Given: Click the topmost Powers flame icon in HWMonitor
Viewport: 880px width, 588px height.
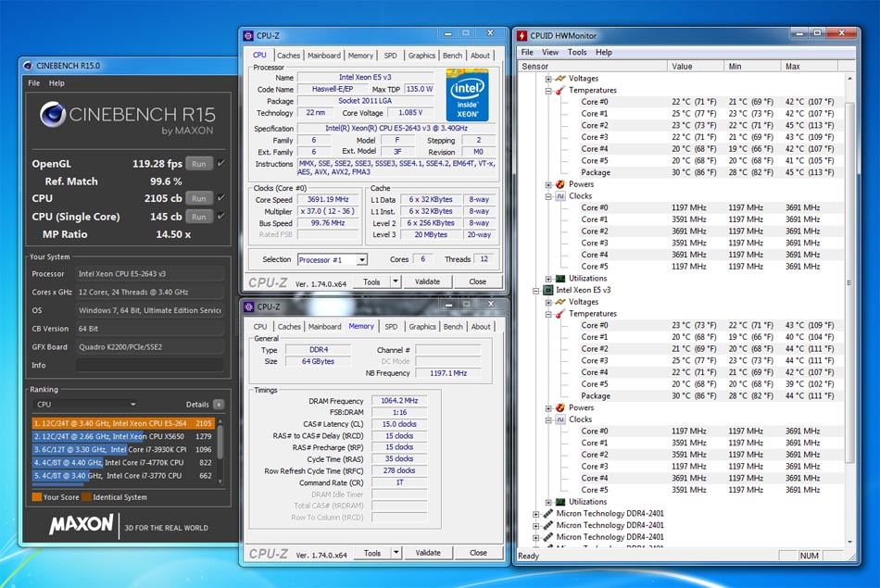Looking at the screenshot, I should (560, 184).
